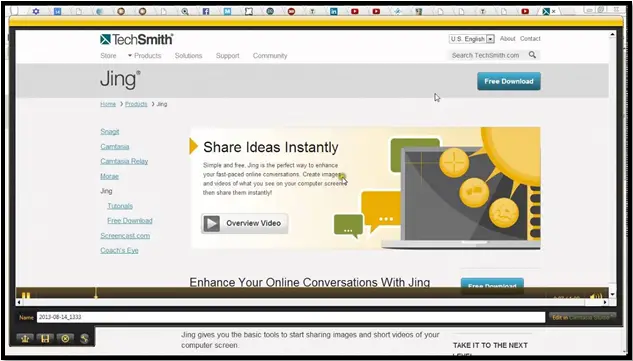Viewport: 633px width, 361px height.
Task: Share capture via Screencast.com button
Action: (x=25, y=338)
